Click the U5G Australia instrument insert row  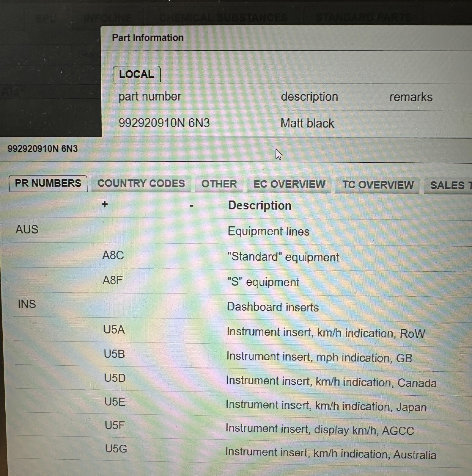[330, 453]
